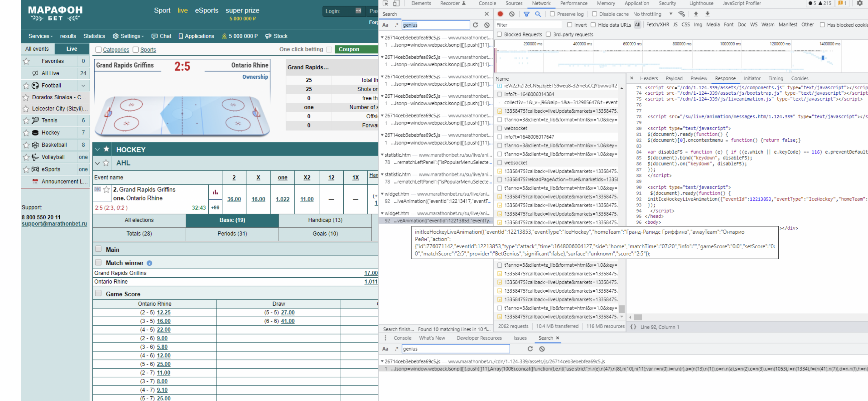Toggle match case Aa in top search

(x=385, y=25)
